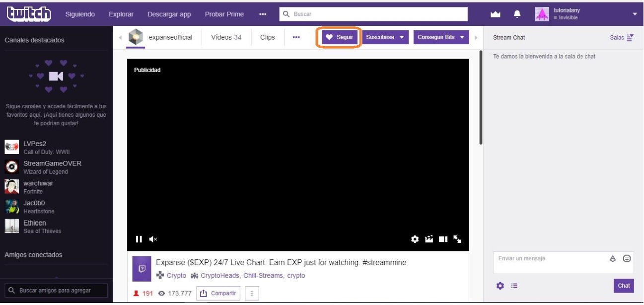Open the Salas rooms list

click(x=622, y=37)
